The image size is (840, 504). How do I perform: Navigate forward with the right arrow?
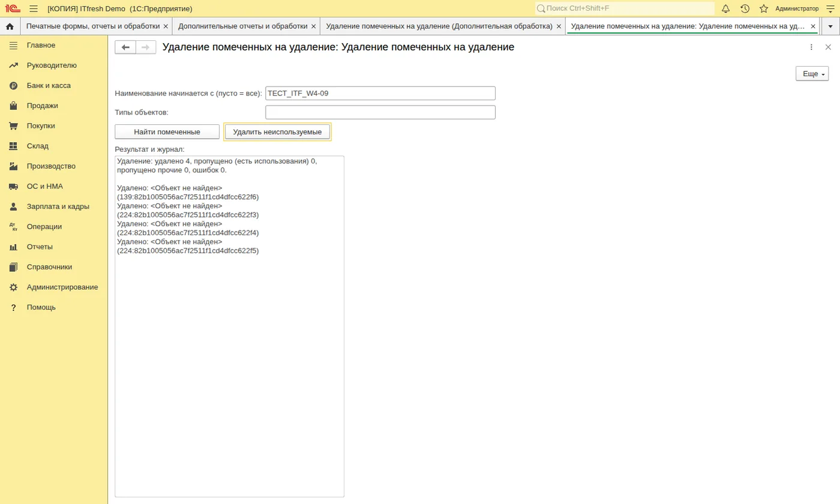(x=146, y=47)
